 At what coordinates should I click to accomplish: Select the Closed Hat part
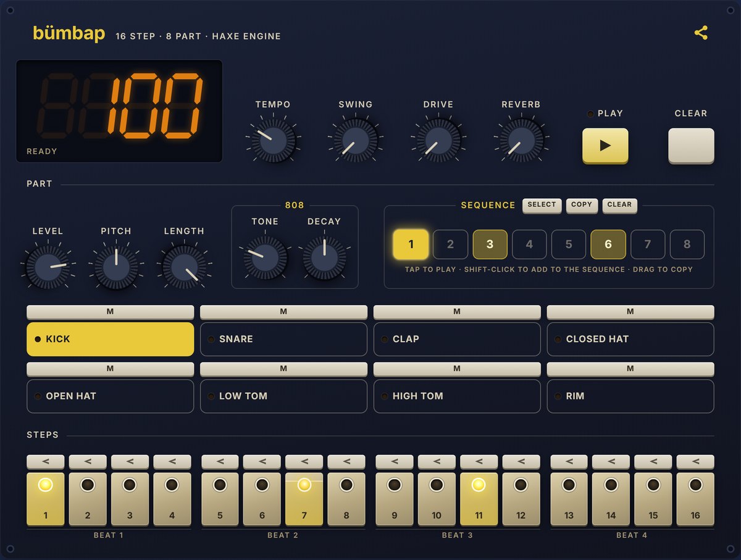click(630, 339)
